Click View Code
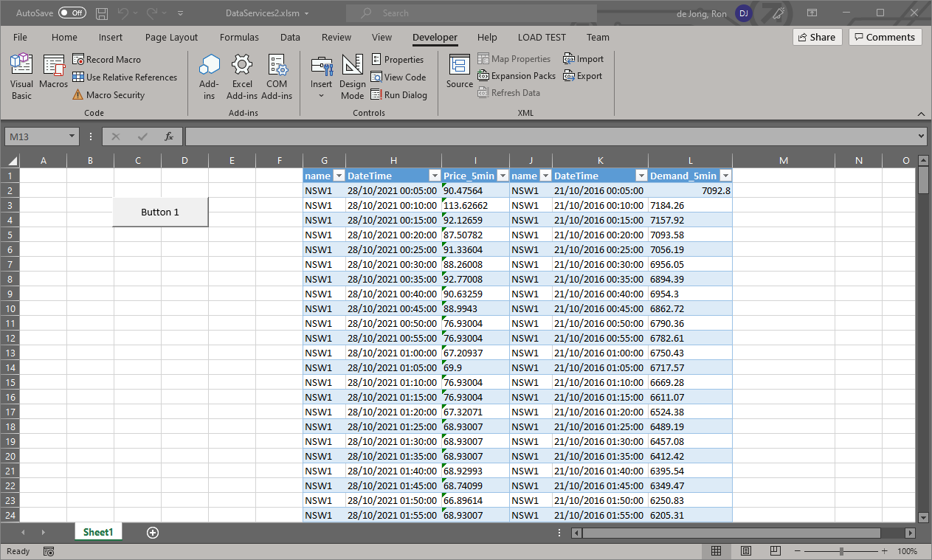The image size is (932, 560). (x=398, y=77)
